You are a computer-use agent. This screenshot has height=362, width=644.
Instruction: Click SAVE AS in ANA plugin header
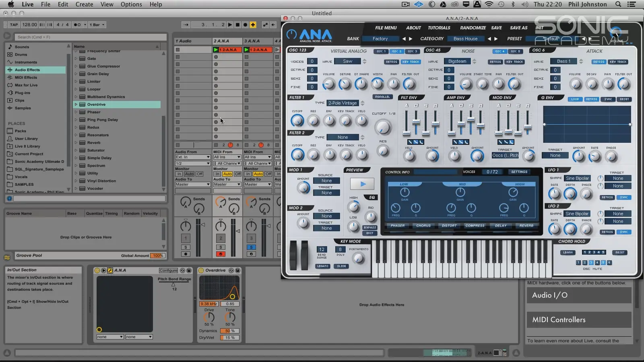(518, 28)
